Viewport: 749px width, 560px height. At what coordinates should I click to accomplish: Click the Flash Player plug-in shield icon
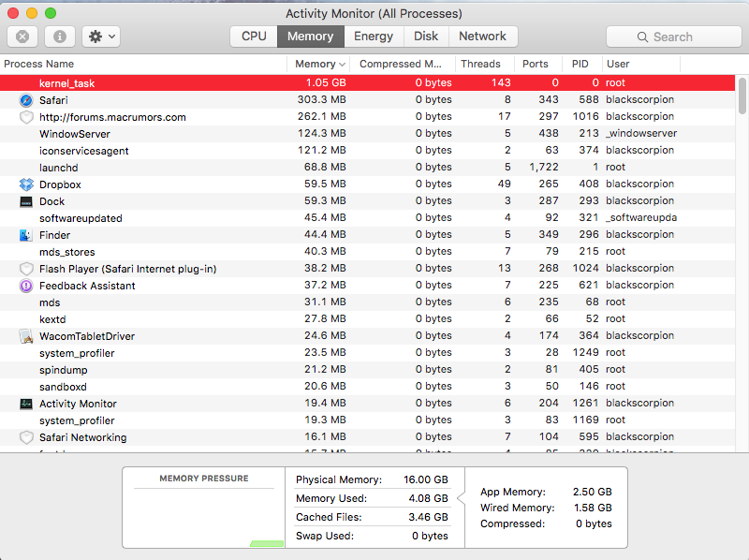tap(26, 269)
